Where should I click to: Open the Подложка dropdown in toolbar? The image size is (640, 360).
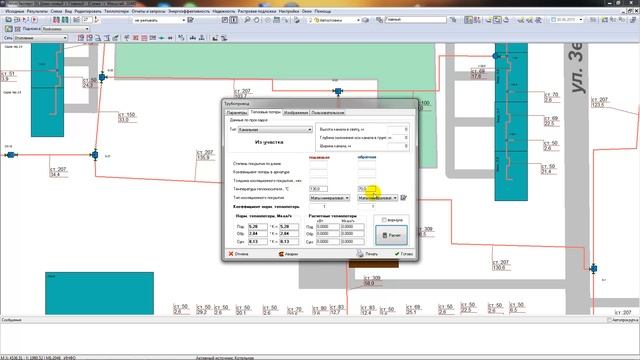65,29
